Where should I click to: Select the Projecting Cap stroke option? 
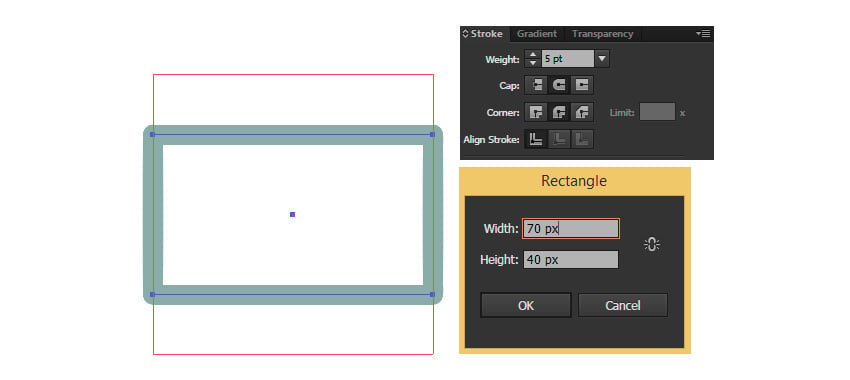point(582,85)
